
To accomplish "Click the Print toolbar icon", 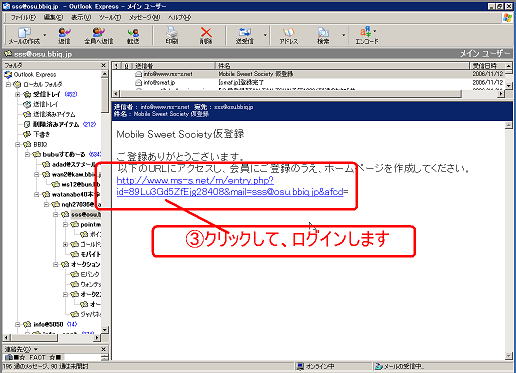I will (172, 35).
